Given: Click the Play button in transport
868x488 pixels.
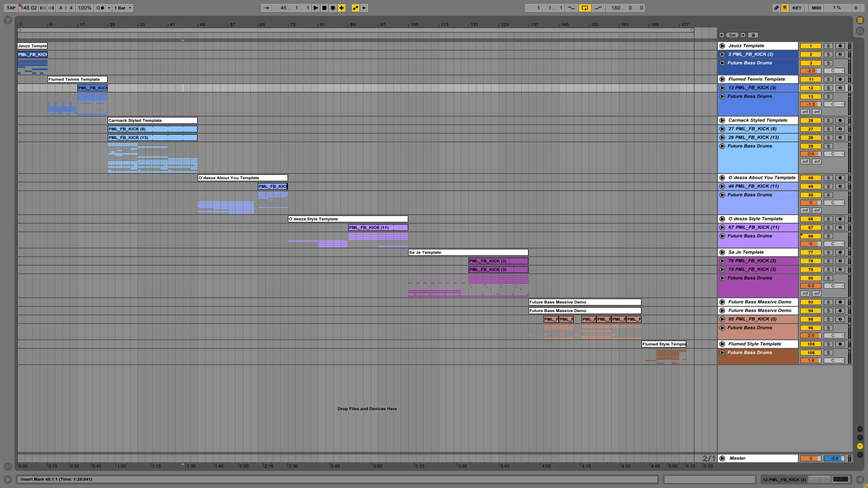Looking at the screenshot, I should (x=316, y=8).
